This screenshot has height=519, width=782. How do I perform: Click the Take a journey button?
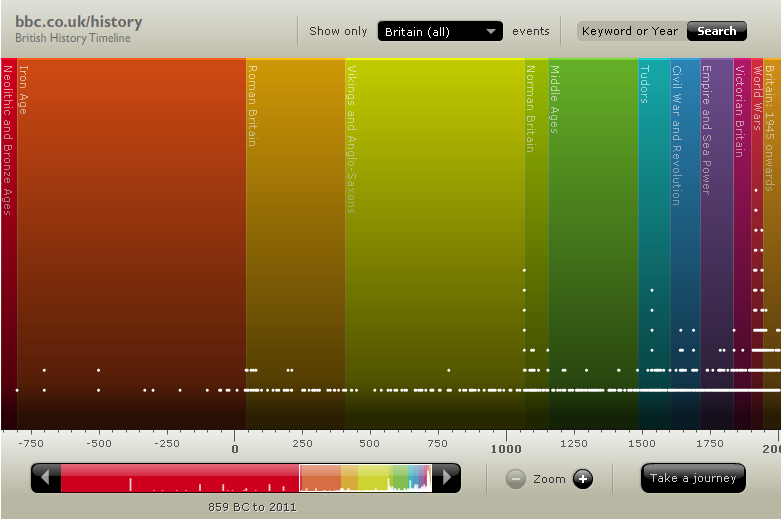point(693,478)
